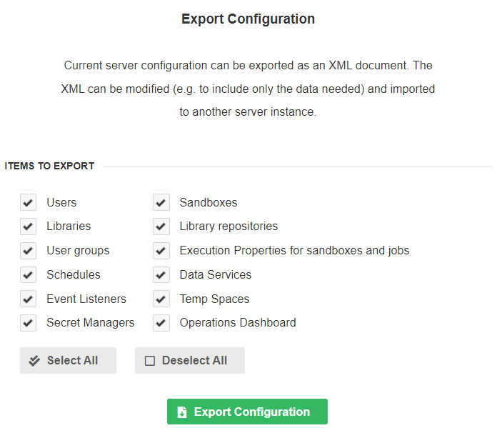Toggle the Libraries checkbox
497x448 pixels.
pyautogui.click(x=29, y=227)
